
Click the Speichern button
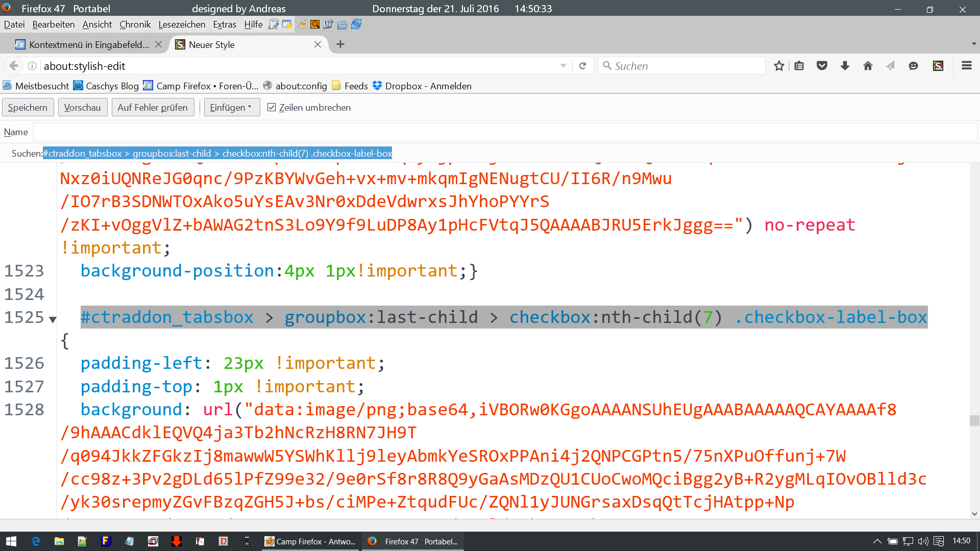pos(28,107)
